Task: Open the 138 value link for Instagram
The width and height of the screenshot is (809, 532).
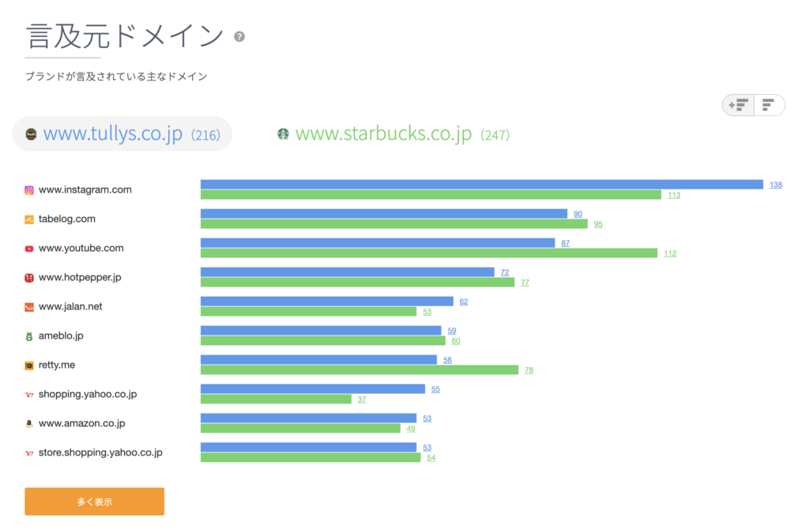Action: click(776, 184)
